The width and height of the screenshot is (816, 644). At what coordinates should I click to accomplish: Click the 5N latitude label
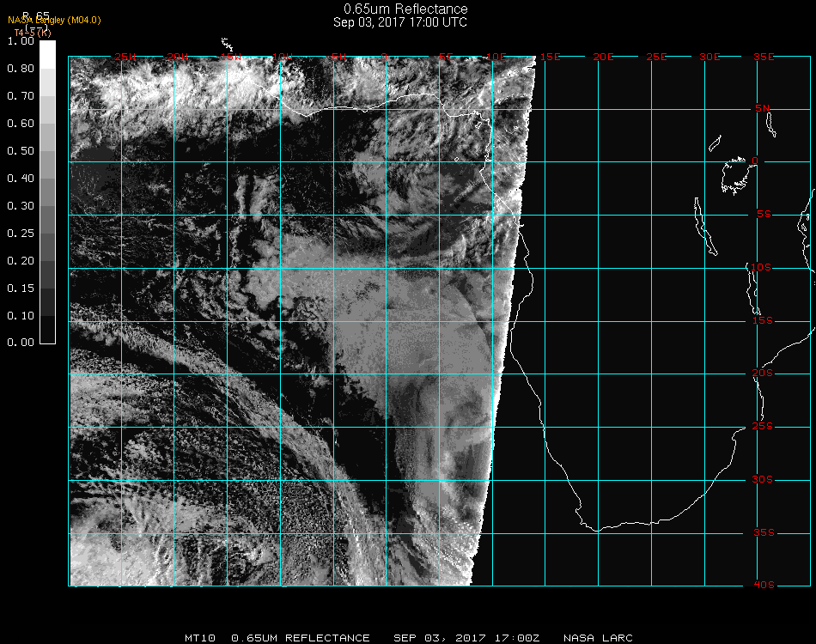coord(763,108)
